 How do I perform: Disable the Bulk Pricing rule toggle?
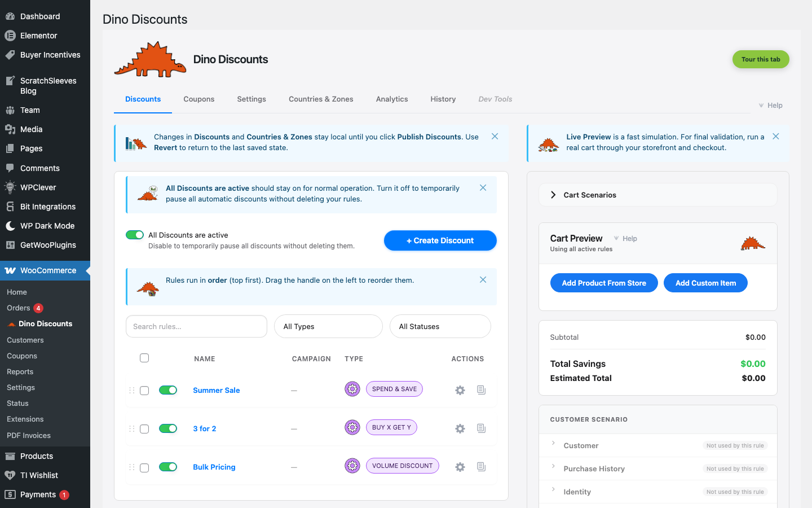point(168,467)
